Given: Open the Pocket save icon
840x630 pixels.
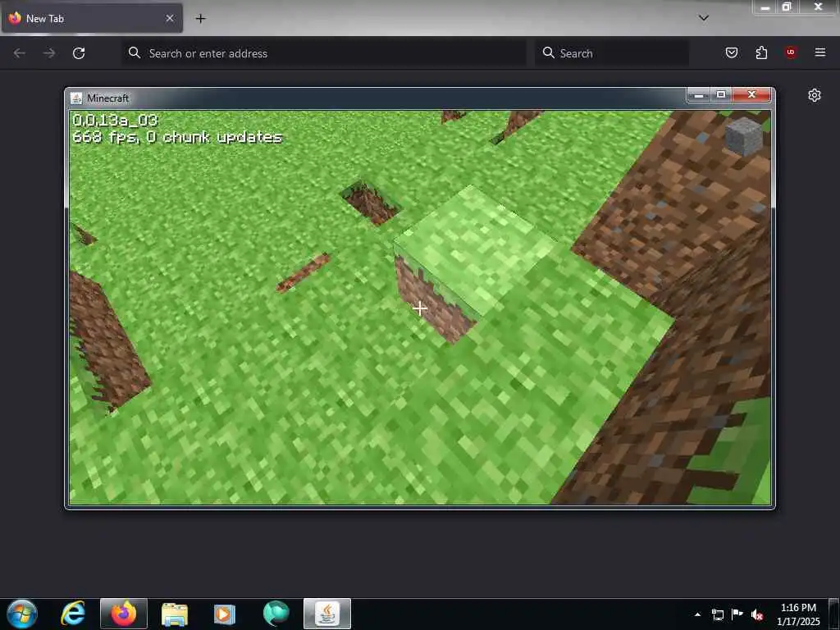Looking at the screenshot, I should click(732, 52).
